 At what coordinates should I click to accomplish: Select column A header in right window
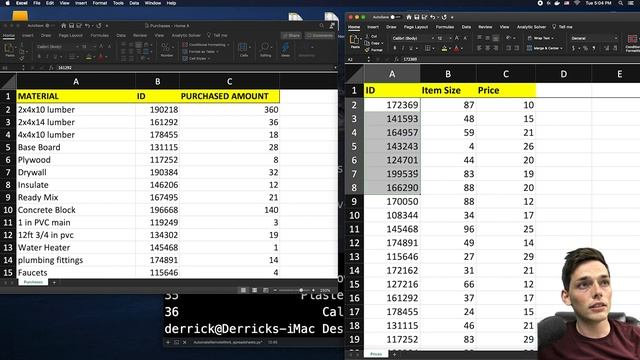click(x=392, y=74)
